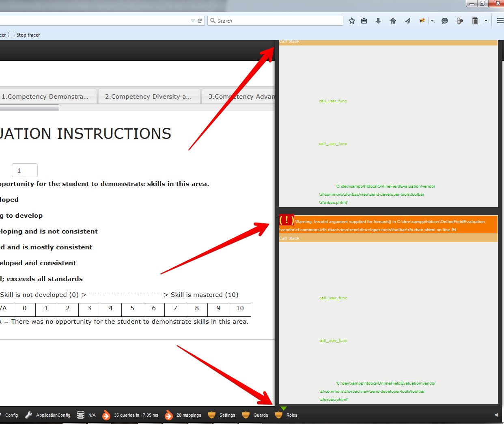Click the small input box showing 1
The image size is (504, 424).
tap(25, 170)
